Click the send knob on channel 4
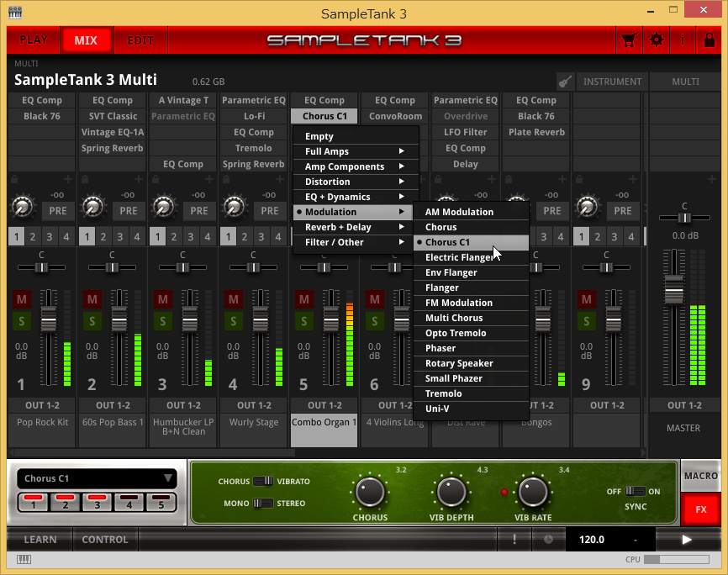728x575 pixels. (234, 207)
